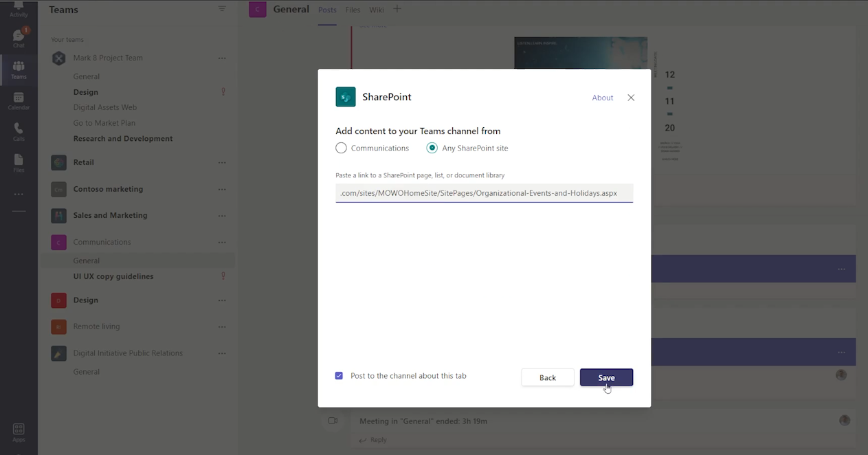Screen dimensions: 868x455
Task: Switch to the Wiki tab
Action: (x=377, y=10)
